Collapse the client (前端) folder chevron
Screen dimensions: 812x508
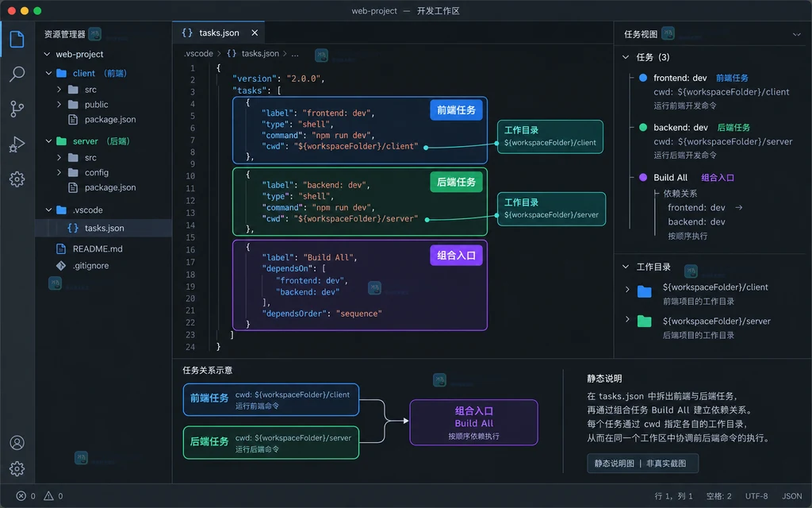coord(48,73)
